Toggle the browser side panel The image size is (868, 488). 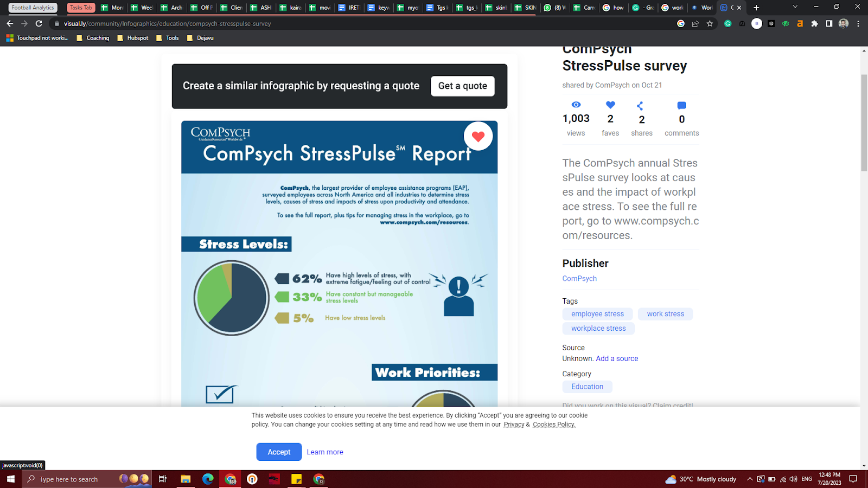tap(829, 23)
